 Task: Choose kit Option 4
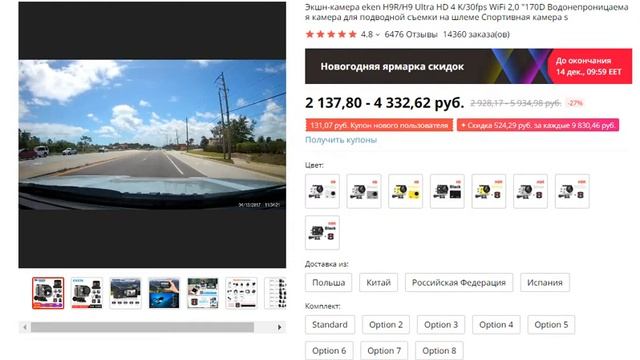click(x=496, y=324)
